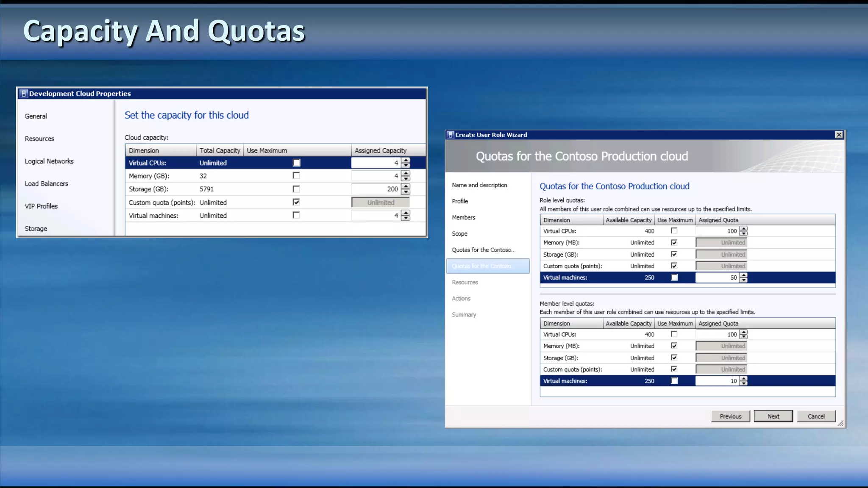The image size is (868, 488).
Task: Click the wizard resize grip corner
Action: 841,423
